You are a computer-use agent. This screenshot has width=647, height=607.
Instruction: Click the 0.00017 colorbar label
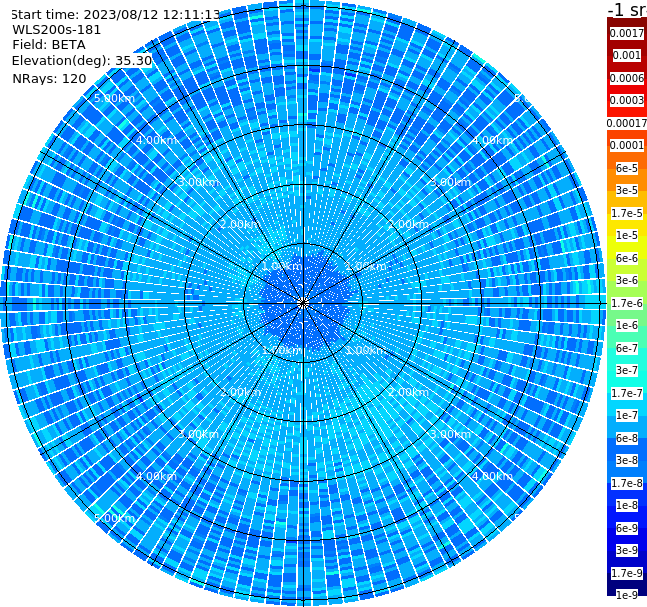[x=627, y=123]
